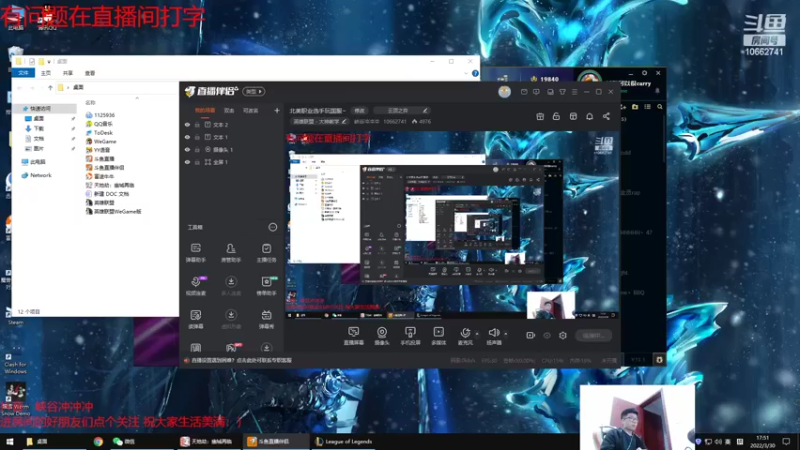Open notification bell in streaming app
Screen dimensions: 800x450
coord(589,116)
